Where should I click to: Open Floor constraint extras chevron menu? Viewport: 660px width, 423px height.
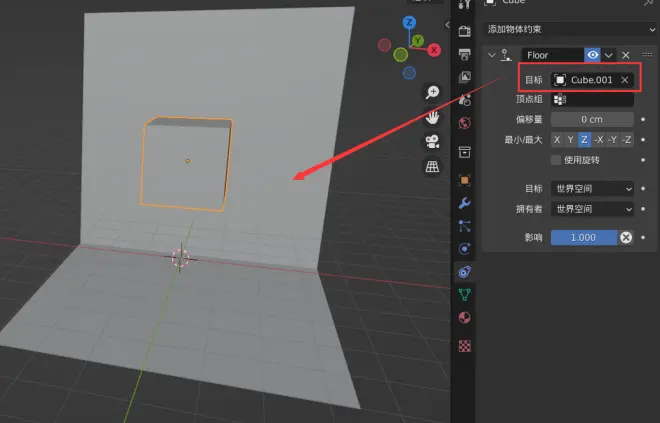point(609,55)
